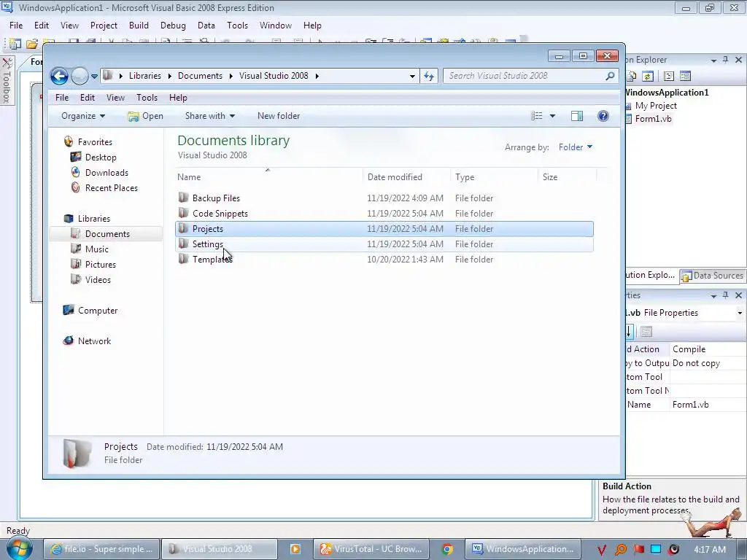
Task: Click New Project icon in Visual Basic toolbar
Action: tap(15, 44)
